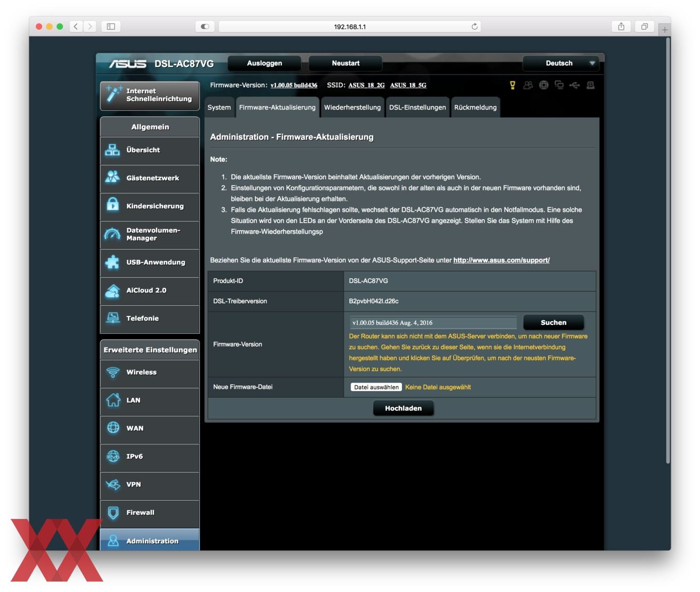This screenshot has width=700, height=592.
Task: Open Kindersicherung page
Action: (x=150, y=206)
